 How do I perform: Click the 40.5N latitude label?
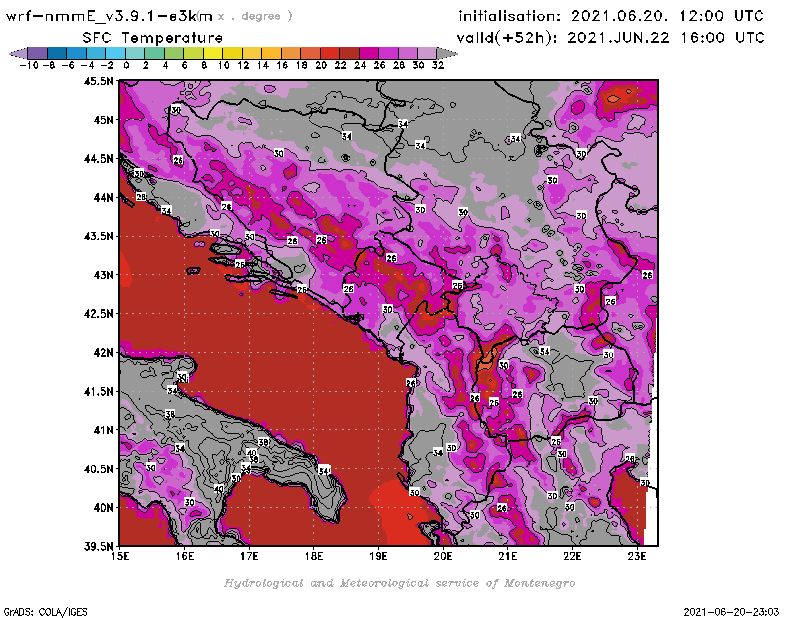tap(98, 469)
